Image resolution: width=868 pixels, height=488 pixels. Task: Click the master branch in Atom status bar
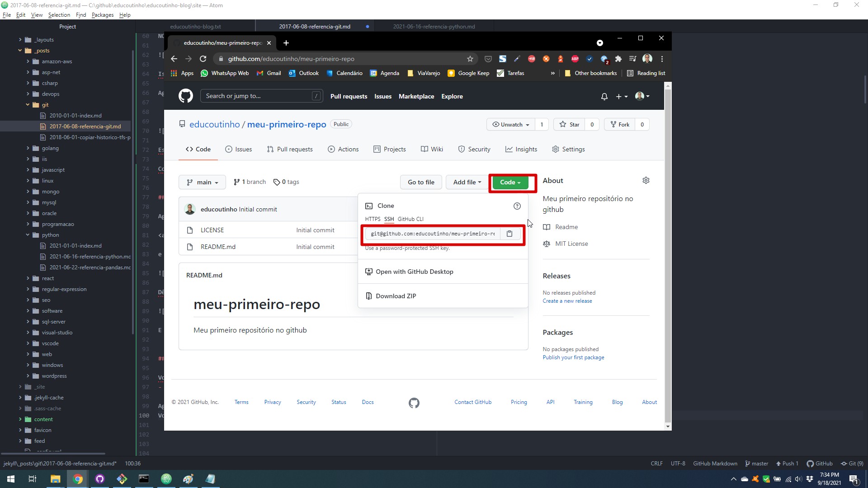tap(756, 464)
